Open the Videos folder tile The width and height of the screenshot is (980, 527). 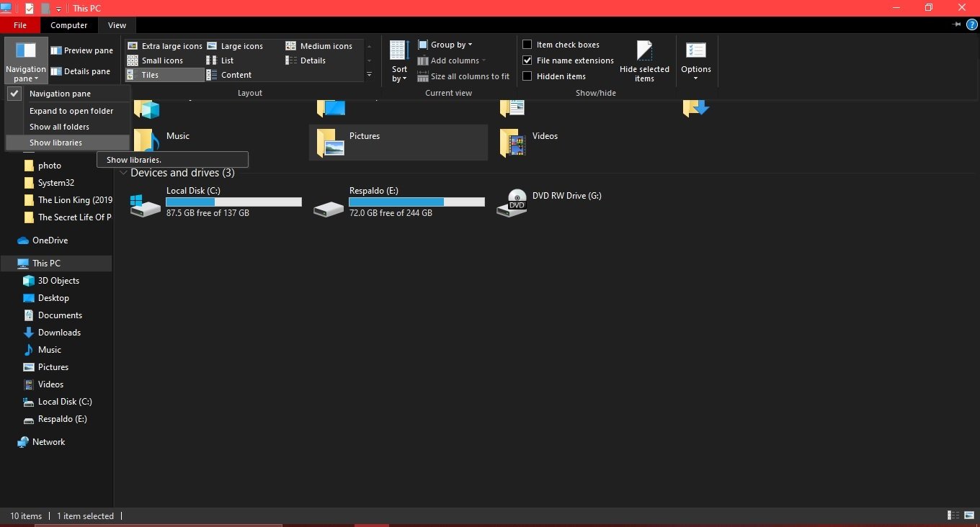pyautogui.click(x=582, y=142)
